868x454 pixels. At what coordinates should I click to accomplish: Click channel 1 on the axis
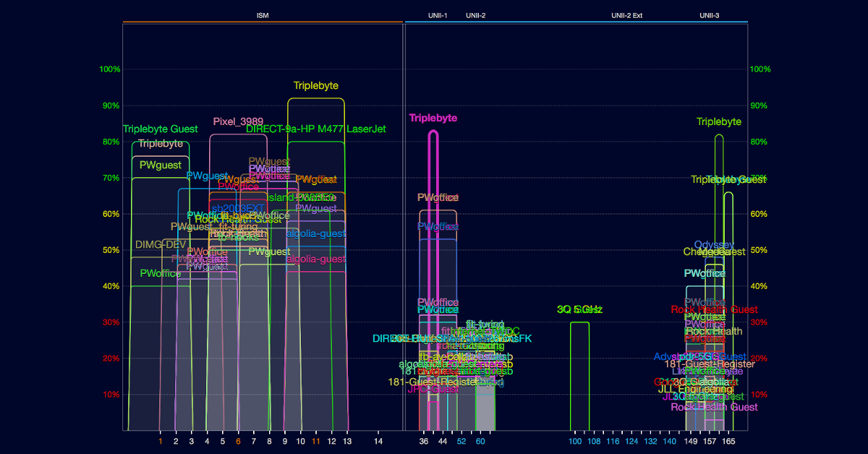coord(161,440)
